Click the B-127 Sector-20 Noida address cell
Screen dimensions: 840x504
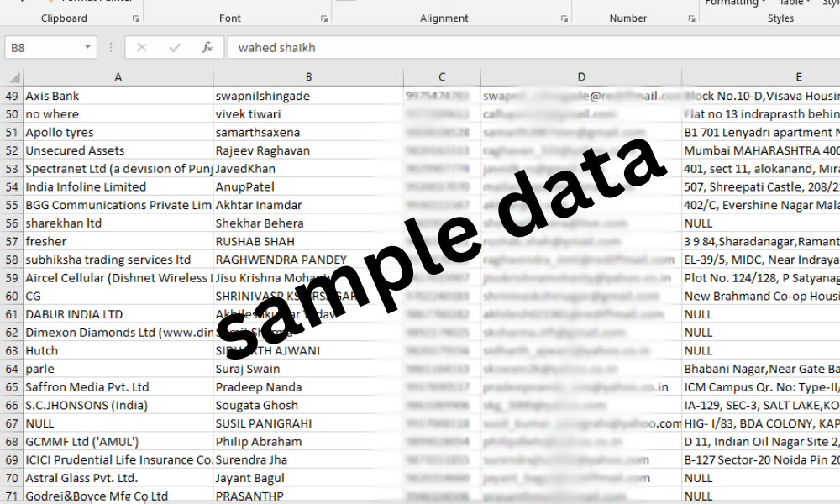pos(761,460)
